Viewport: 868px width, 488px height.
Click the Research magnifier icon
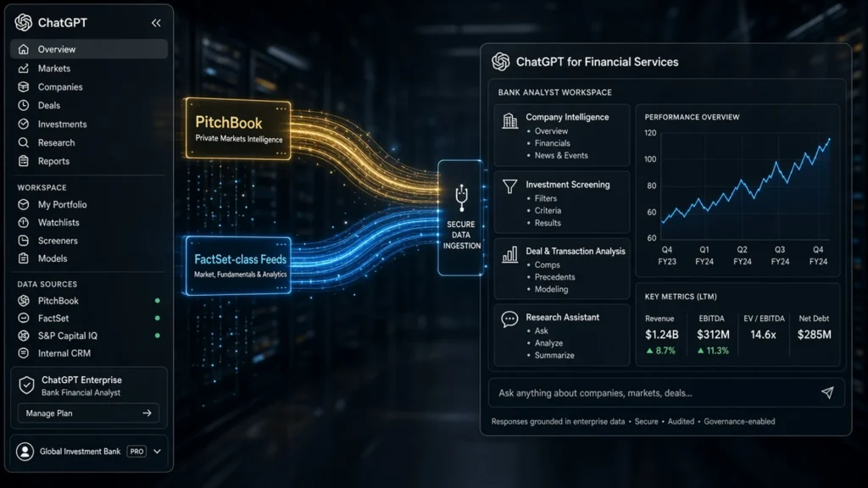click(23, 142)
